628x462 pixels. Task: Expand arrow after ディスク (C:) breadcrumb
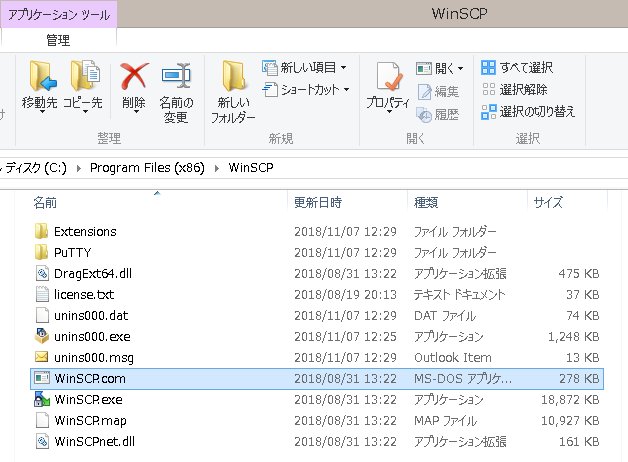coord(78,168)
